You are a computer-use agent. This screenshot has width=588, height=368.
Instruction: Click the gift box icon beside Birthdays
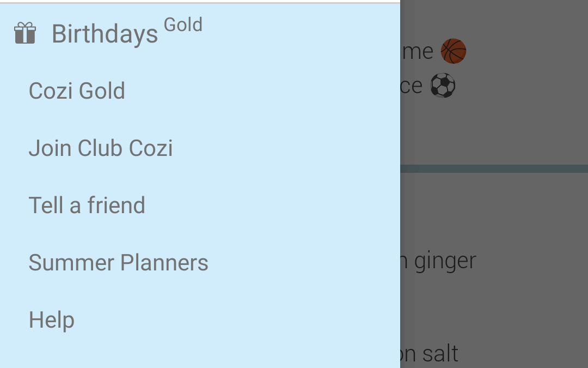pyautogui.click(x=24, y=33)
